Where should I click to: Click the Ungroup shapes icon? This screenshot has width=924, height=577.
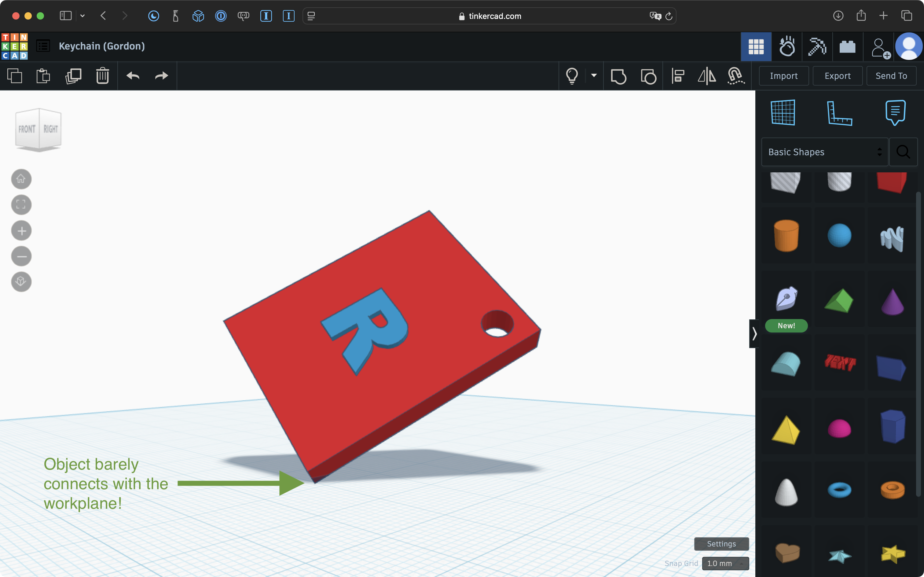pos(648,76)
